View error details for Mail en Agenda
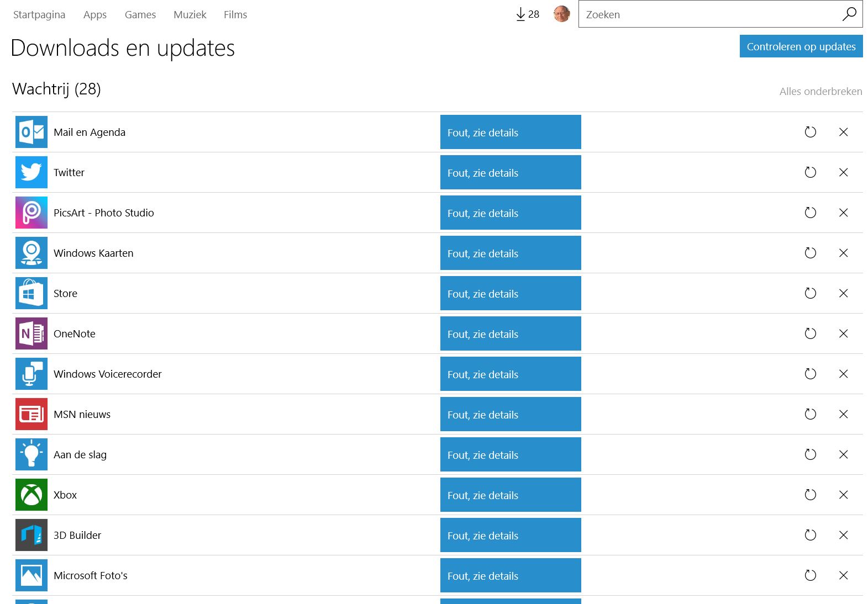The height and width of the screenshot is (604, 868). pyautogui.click(x=511, y=132)
